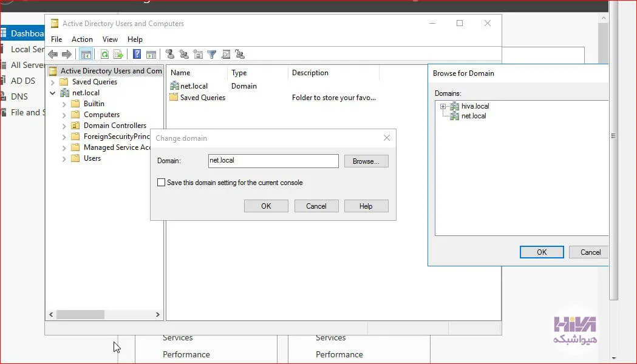Viewport: 637px width, 364px height.
Task: Click the Refresh toolbar icon
Action: click(104, 55)
